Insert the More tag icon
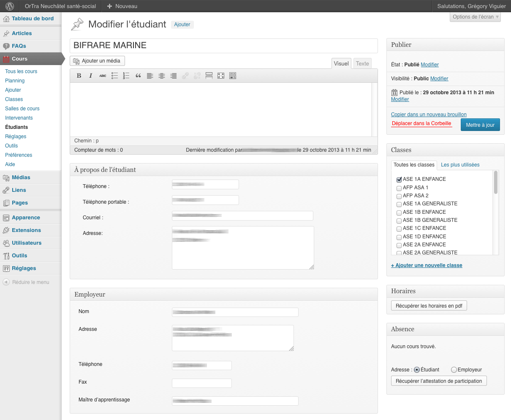Screen dimensions: 511x420 (x=209, y=76)
